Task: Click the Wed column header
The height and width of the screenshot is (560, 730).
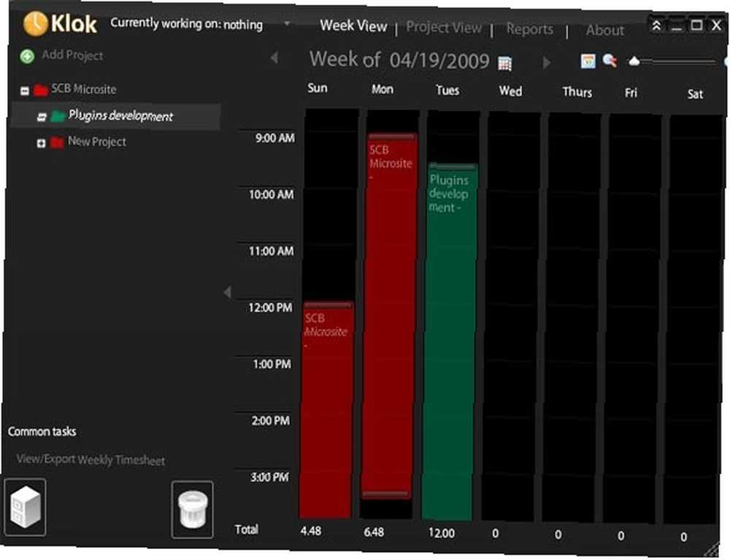Action: pos(510,91)
